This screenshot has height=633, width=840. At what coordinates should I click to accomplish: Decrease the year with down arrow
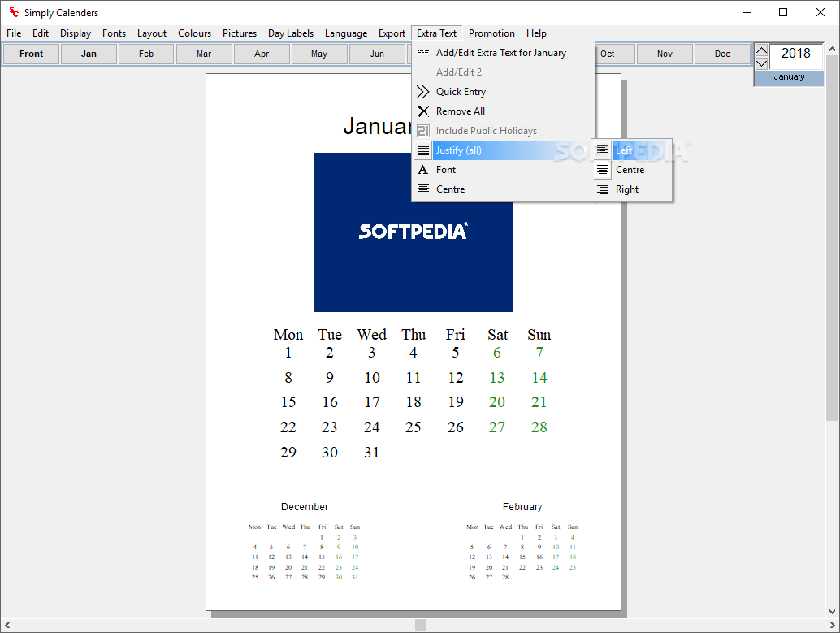(x=761, y=63)
